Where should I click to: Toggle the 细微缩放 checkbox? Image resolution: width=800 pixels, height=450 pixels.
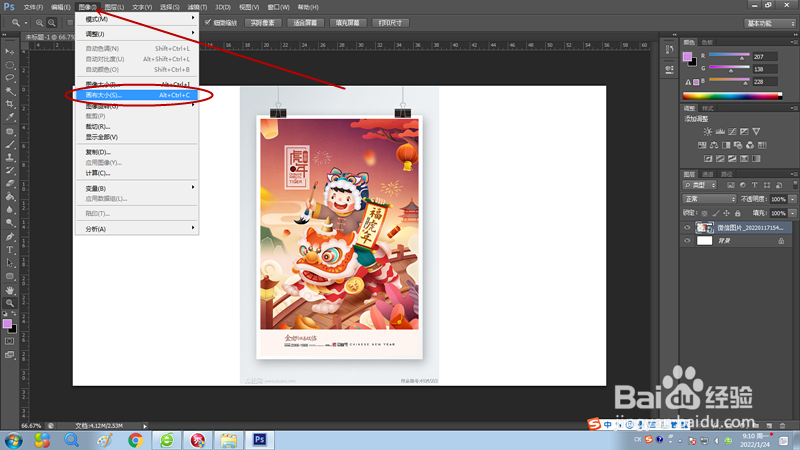[208, 22]
